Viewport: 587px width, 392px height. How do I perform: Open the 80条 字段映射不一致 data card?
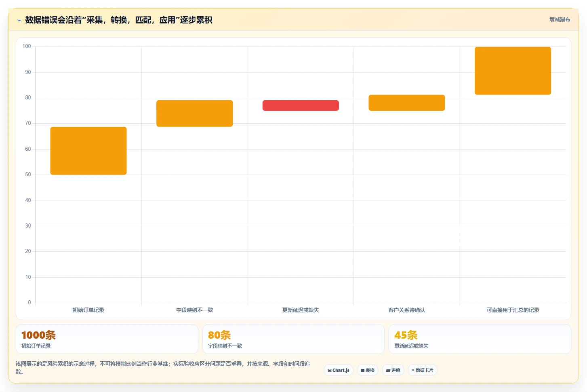pyautogui.click(x=293, y=339)
